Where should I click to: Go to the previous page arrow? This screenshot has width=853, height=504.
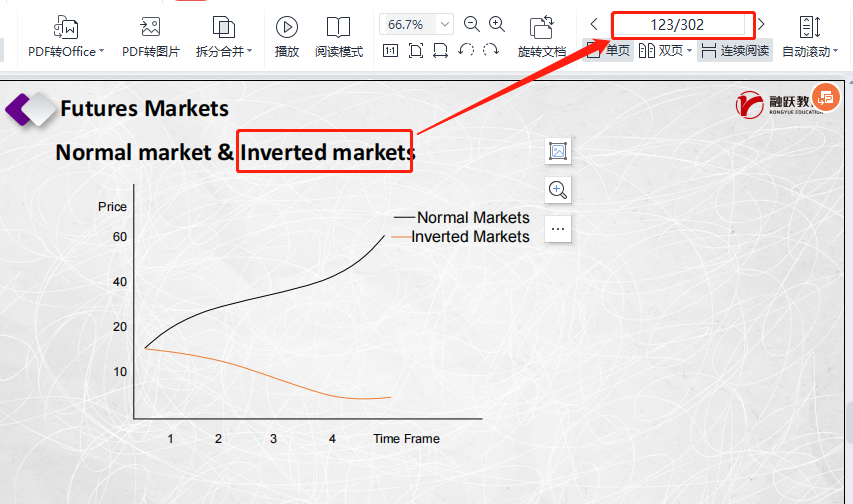(x=594, y=24)
